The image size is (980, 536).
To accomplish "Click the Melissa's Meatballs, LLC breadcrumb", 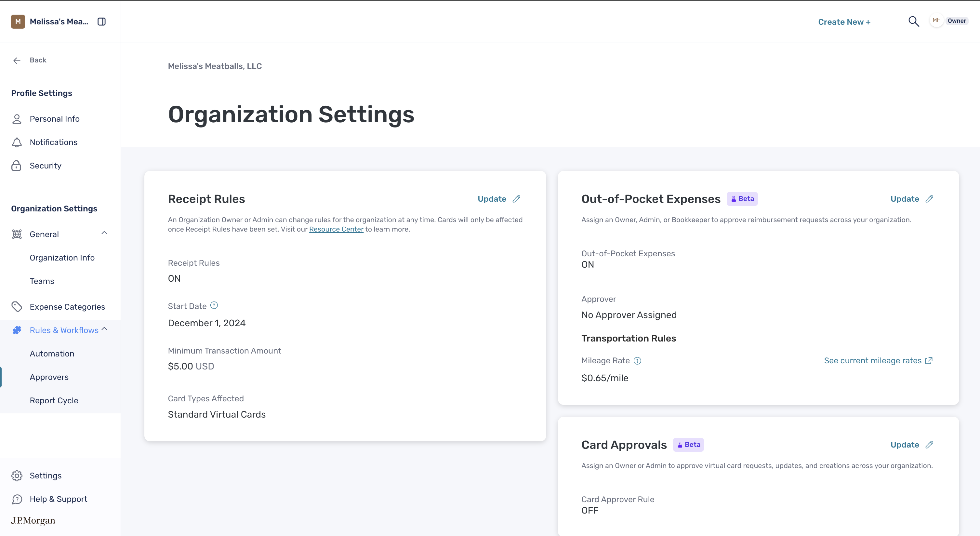I will pos(215,66).
